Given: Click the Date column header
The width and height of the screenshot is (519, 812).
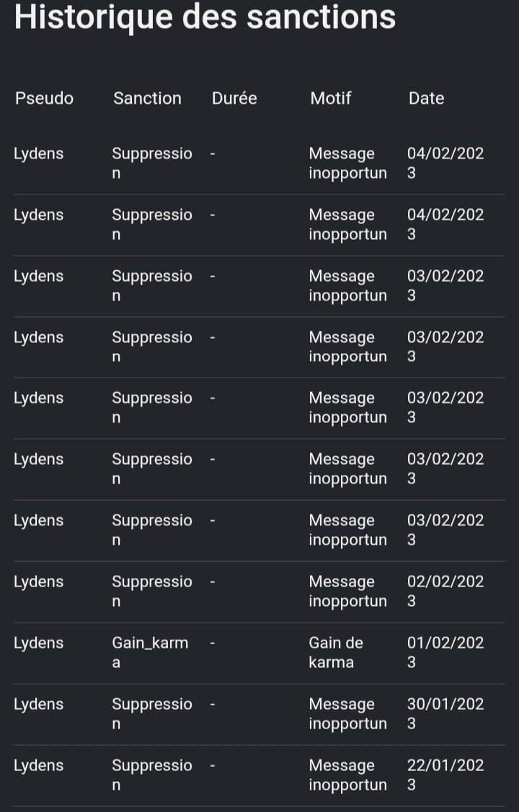Looking at the screenshot, I should (426, 98).
